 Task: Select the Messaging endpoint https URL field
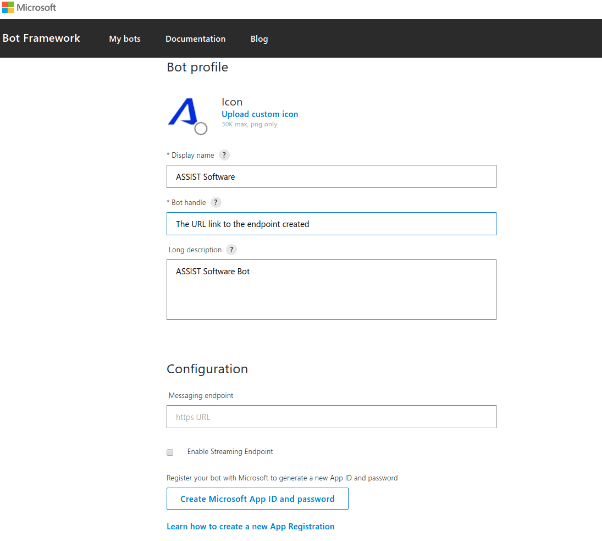(331, 417)
